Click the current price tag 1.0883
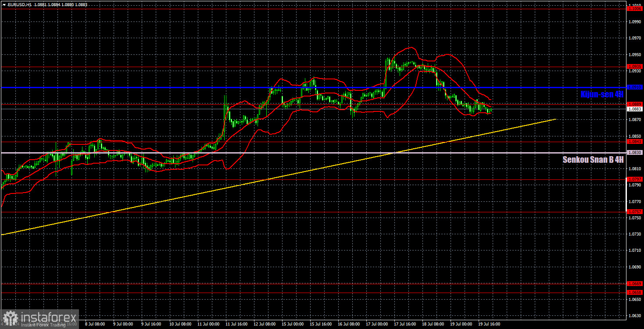This screenshot has height=329, width=644. click(x=635, y=109)
